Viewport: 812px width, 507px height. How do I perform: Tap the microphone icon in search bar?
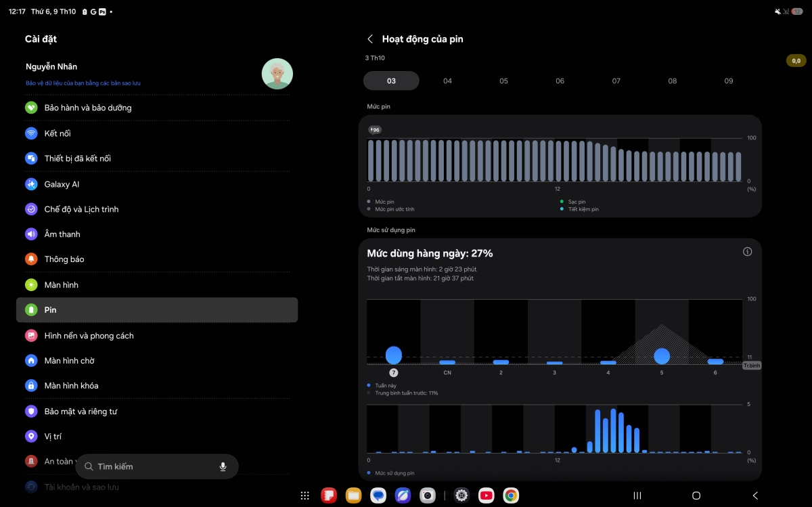[x=223, y=466]
